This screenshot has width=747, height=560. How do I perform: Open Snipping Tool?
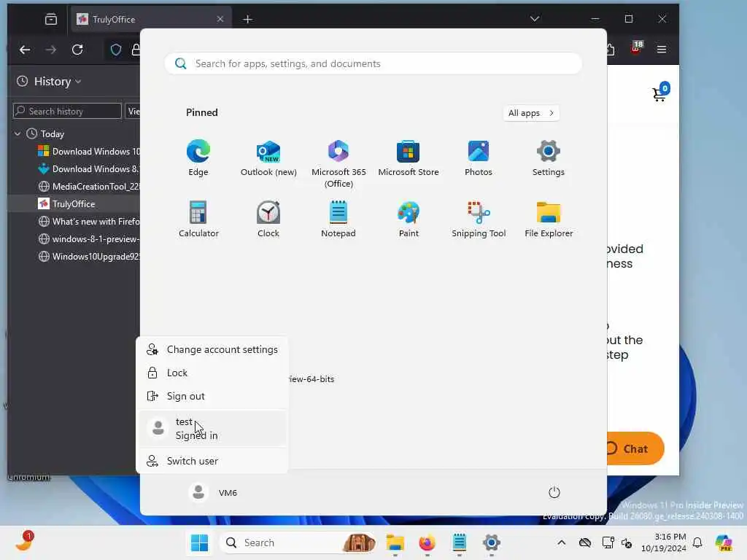click(479, 219)
